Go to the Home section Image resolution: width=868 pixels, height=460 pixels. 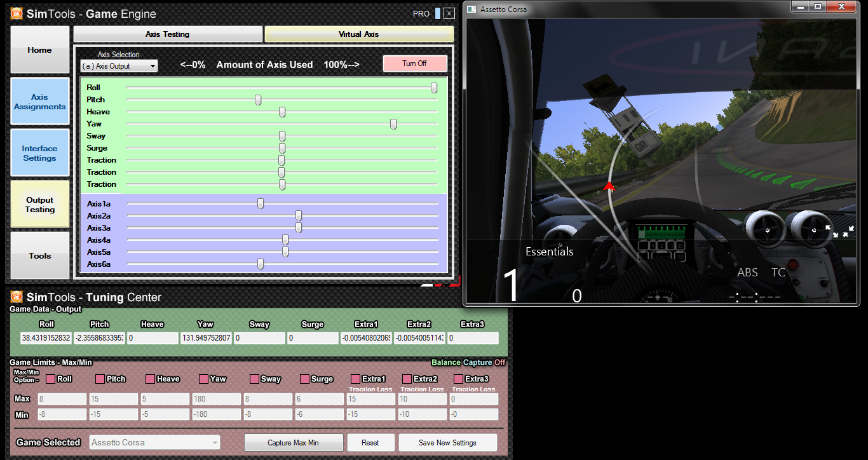40,50
